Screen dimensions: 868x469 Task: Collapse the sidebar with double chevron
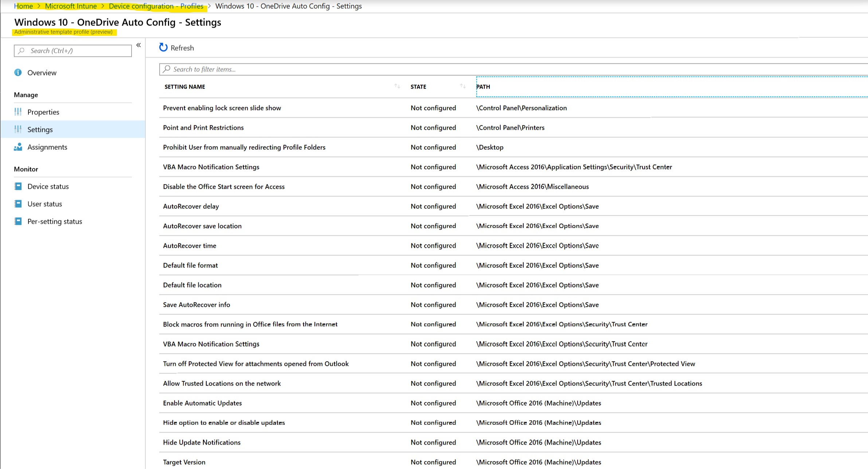[138, 45]
